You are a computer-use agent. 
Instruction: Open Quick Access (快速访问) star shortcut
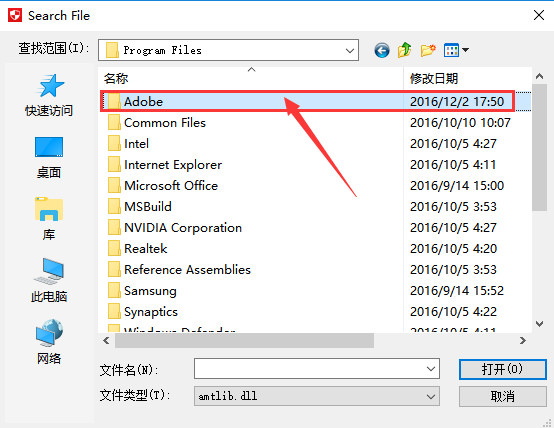[49, 95]
